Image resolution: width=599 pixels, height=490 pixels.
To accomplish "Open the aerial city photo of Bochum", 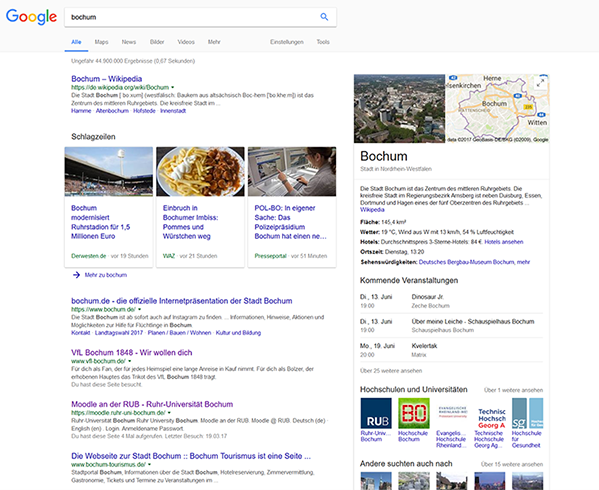I will 400,108.
